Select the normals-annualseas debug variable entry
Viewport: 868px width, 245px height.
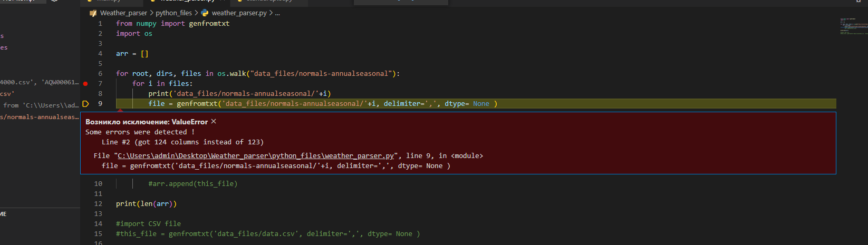pos(40,117)
